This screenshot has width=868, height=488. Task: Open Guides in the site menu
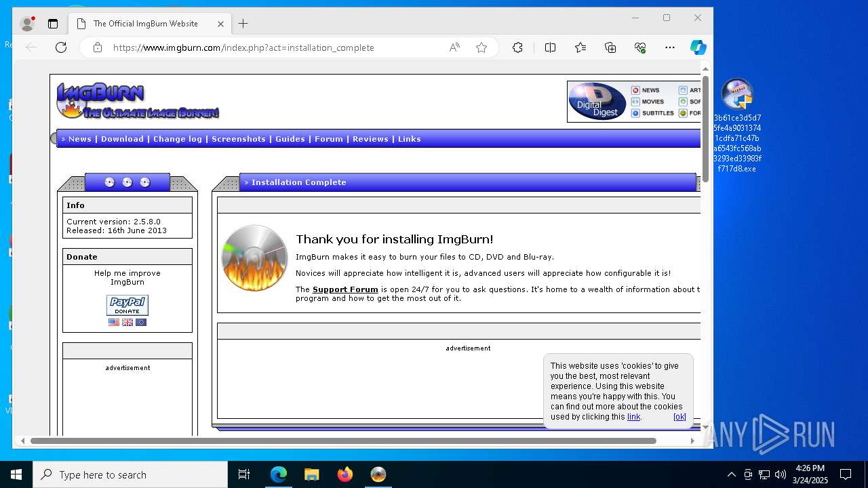pyautogui.click(x=290, y=139)
